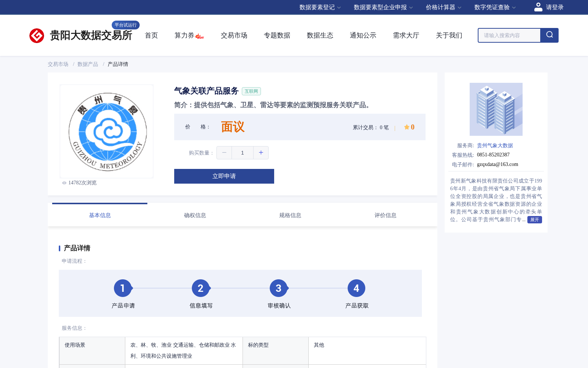Click step 3 审核确认 circle
Image resolution: width=588 pixels, height=368 pixels.
pyautogui.click(x=279, y=288)
